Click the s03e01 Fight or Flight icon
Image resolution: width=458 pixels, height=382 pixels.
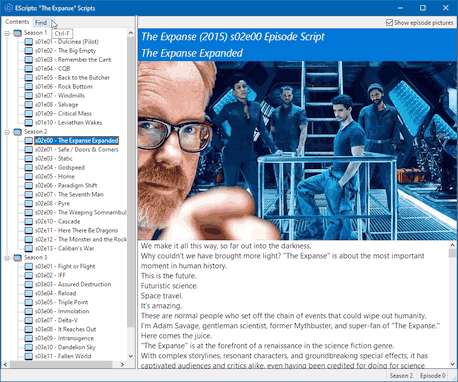(x=29, y=266)
